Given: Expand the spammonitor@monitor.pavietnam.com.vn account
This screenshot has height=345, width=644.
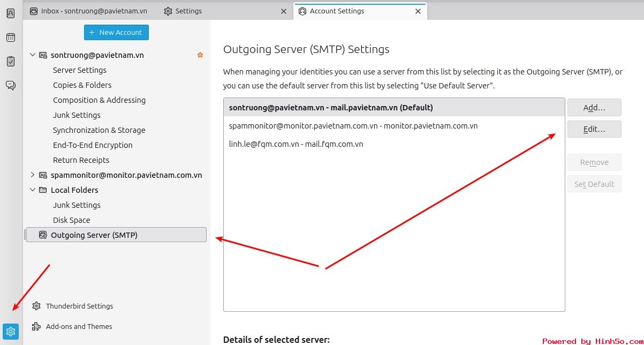Looking at the screenshot, I should [x=33, y=175].
